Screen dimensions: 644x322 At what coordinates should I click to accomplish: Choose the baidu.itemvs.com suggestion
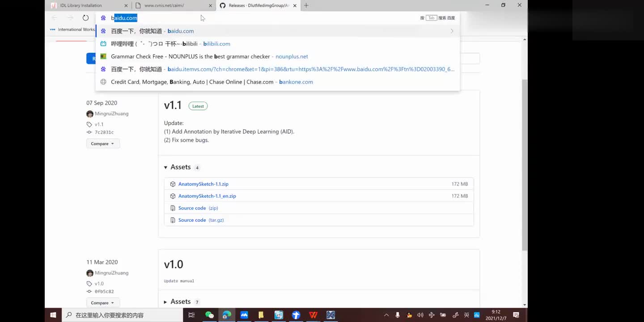(x=277, y=69)
